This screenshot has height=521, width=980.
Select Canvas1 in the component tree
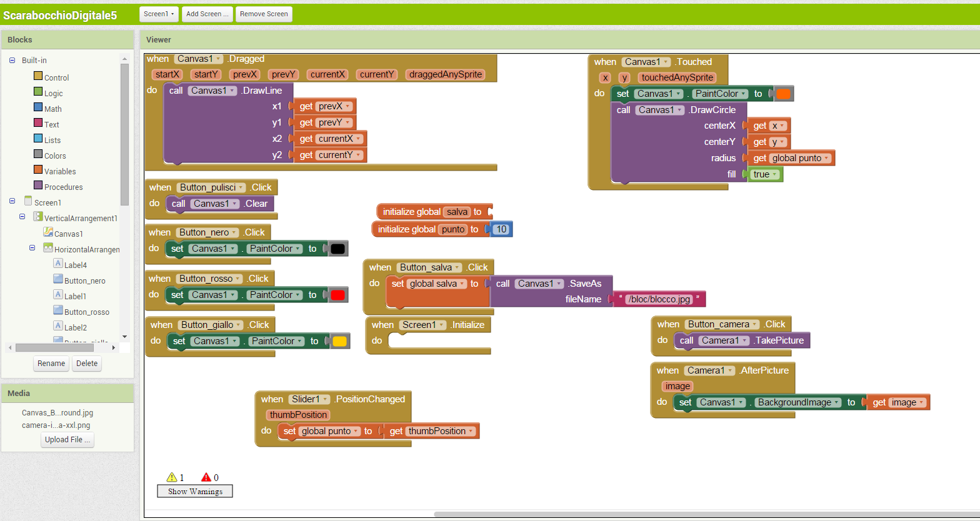coord(68,234)
